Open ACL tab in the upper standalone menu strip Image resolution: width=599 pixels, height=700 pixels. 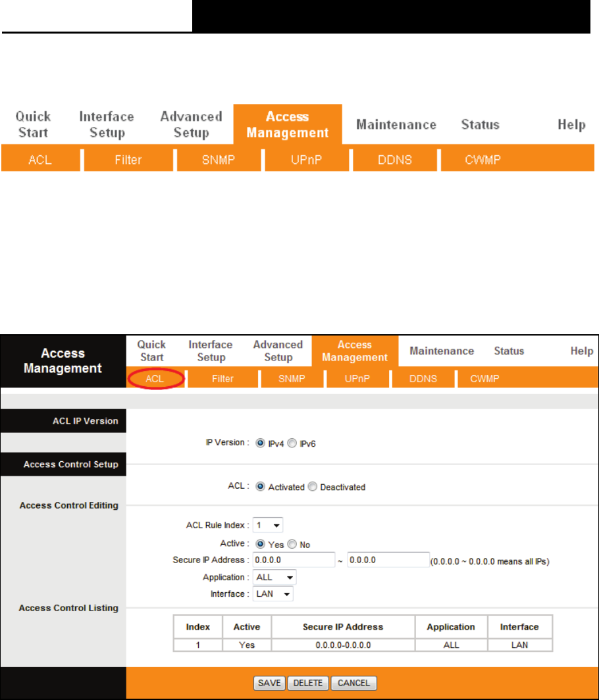[x=40, y=160]
